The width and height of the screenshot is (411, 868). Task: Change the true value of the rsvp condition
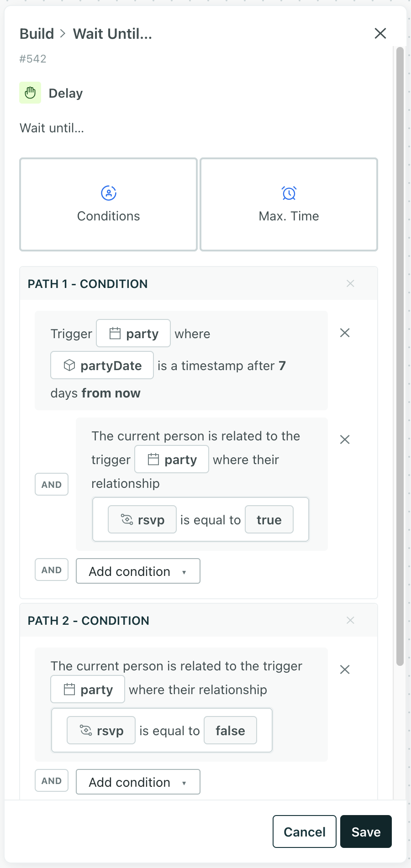pyautogui.click(x=269, y=519)
